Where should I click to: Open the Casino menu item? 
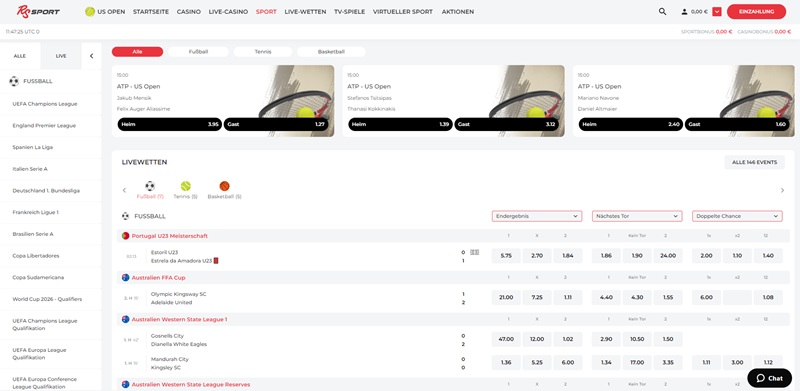189,11
